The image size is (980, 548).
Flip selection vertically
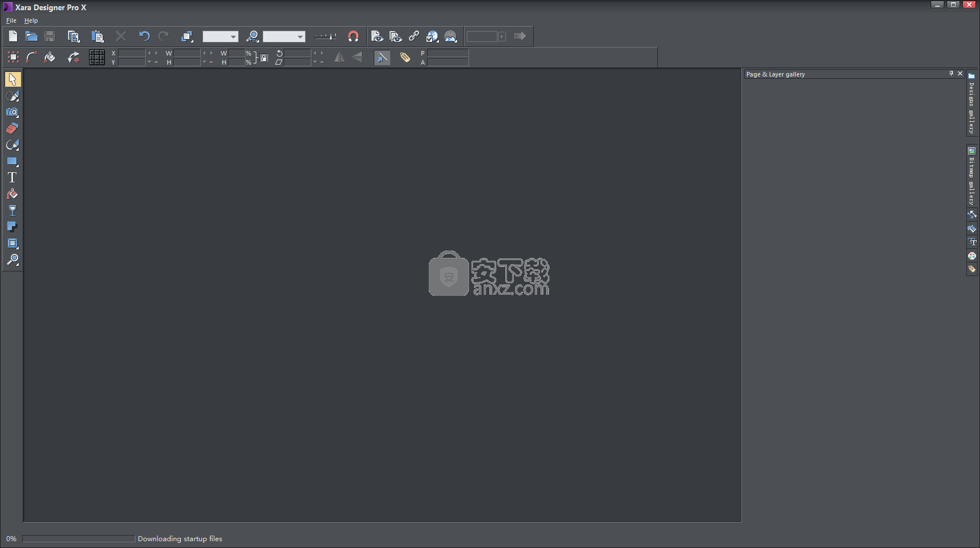tap(357, 57)
